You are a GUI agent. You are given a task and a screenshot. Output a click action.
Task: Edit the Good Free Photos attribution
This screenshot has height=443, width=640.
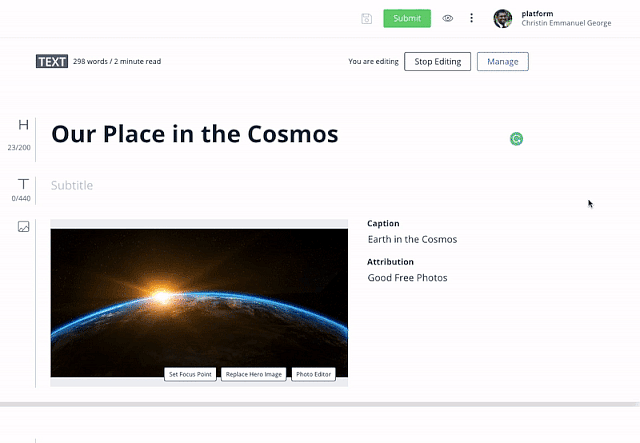(407, 278)
